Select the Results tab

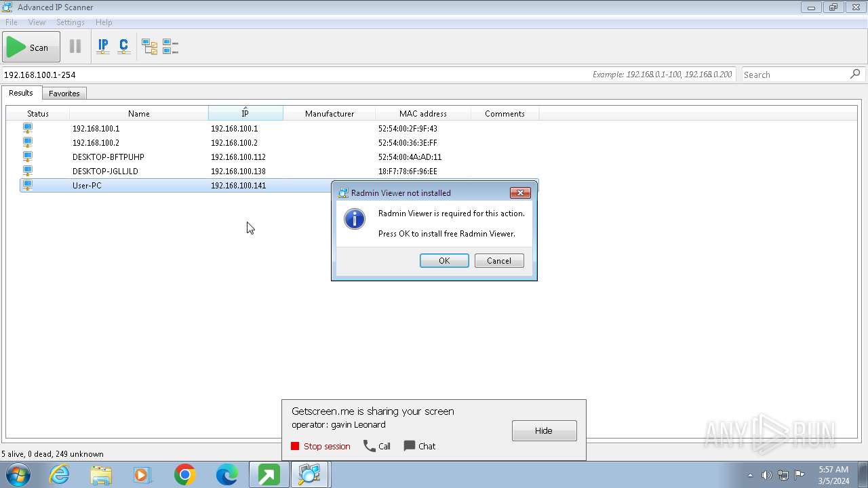[x=21, y=93]
